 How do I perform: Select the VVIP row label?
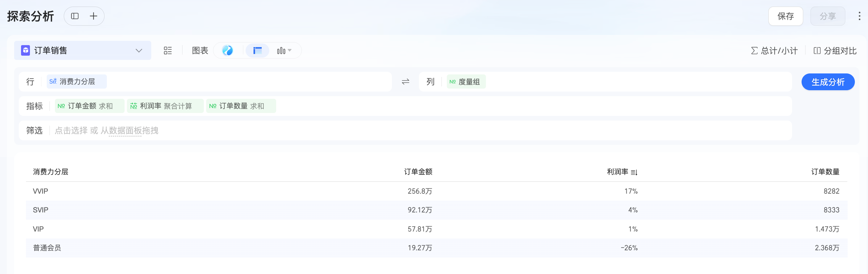click(x=40, y=191)
